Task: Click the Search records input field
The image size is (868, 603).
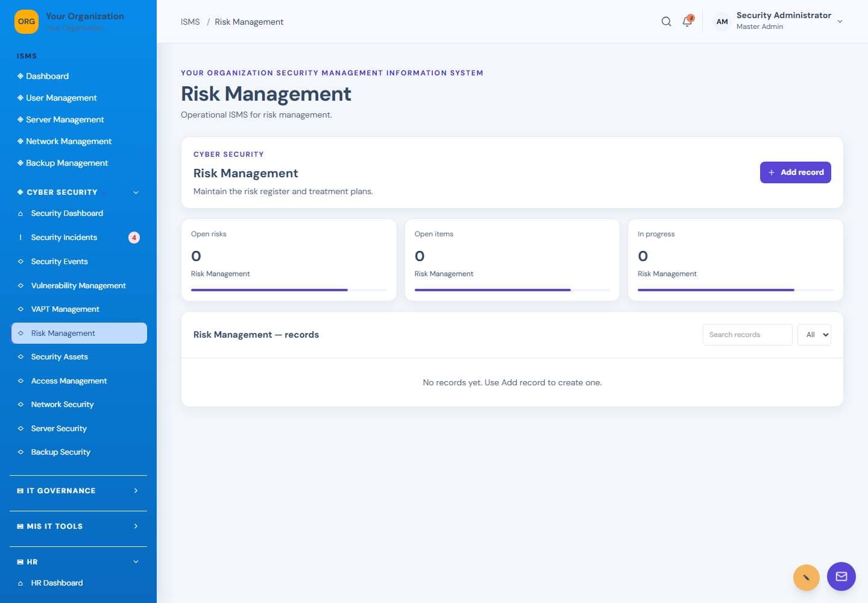Action: [x=747, y=335]
